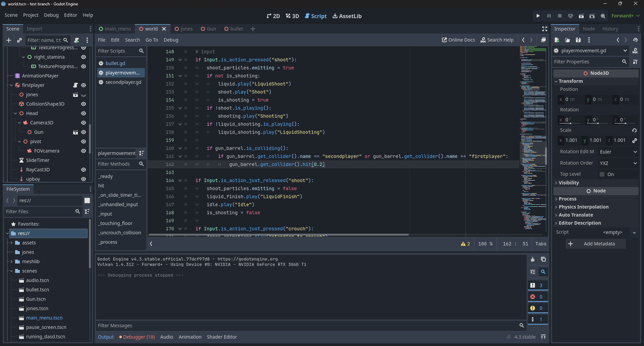Open the Project menu
The height and width of the screenshot is (346, 644).
click(x=31, y=15)
